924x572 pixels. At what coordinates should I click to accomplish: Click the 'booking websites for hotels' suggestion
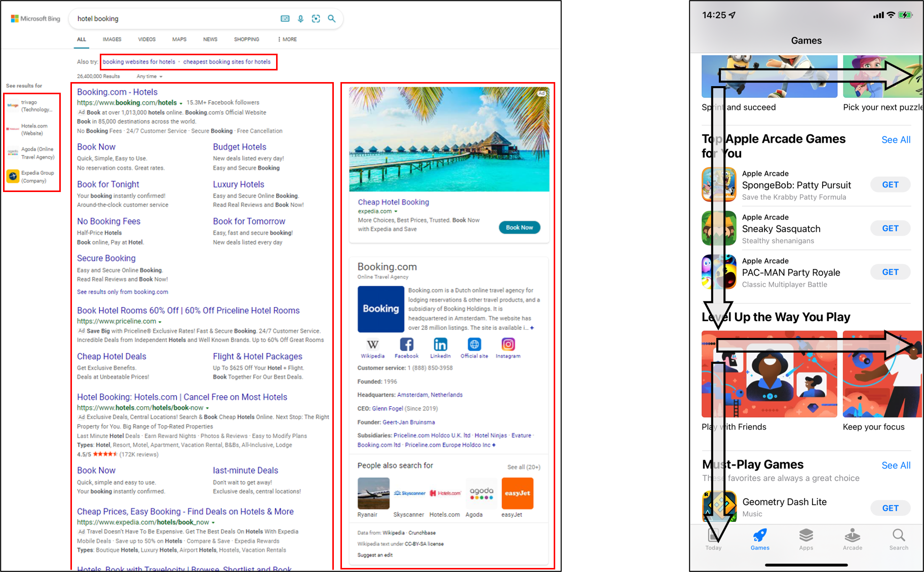(x=139, y=62)
